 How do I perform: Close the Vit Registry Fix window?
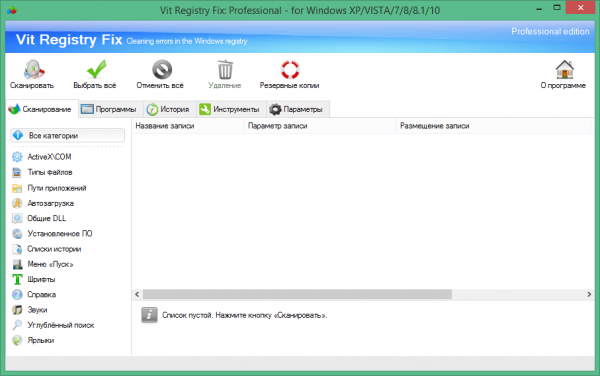click(580, 8)
